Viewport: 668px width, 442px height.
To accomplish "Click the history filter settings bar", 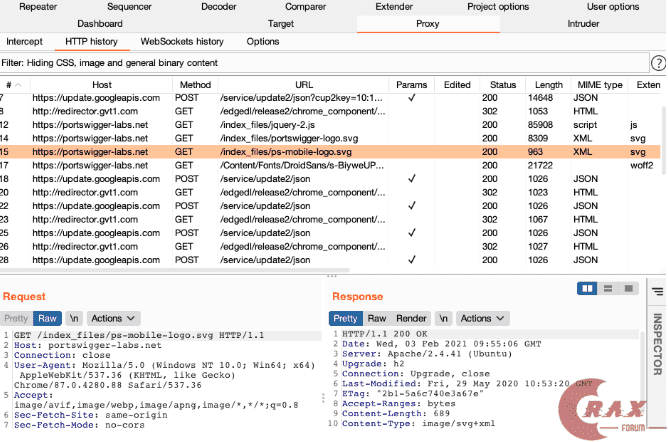I will (320, 63).
